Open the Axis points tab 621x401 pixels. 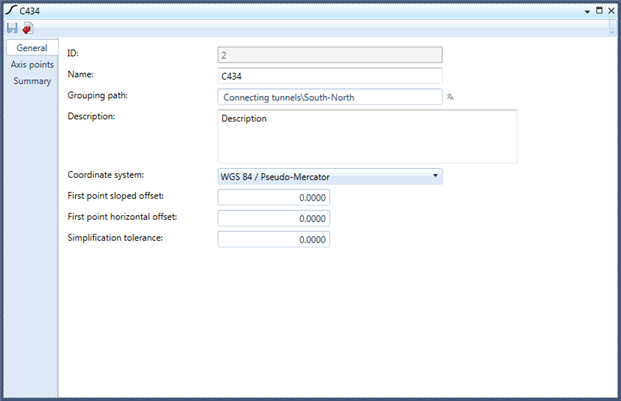pyautogui.click(x=32, y=65)
